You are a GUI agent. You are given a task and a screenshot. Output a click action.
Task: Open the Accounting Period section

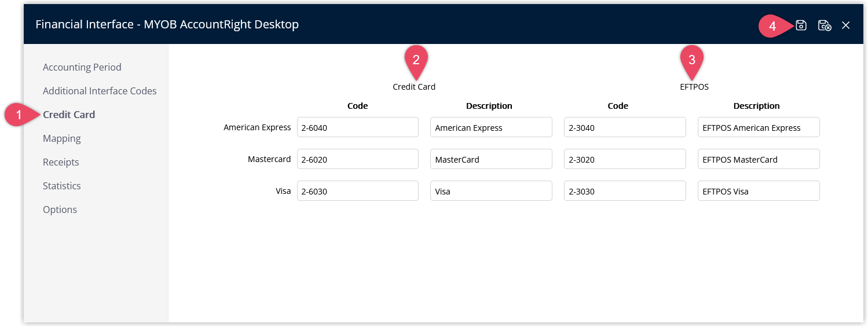pos(82,67)
